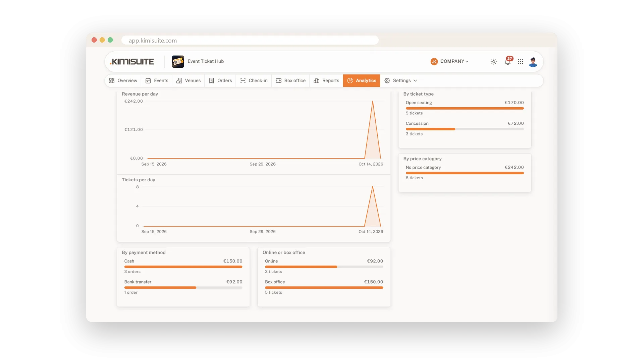Open notifications bell with 27 badge
The width and height of the screenshot is (644, 362).
pyautogui.click(x=508, y=61)
